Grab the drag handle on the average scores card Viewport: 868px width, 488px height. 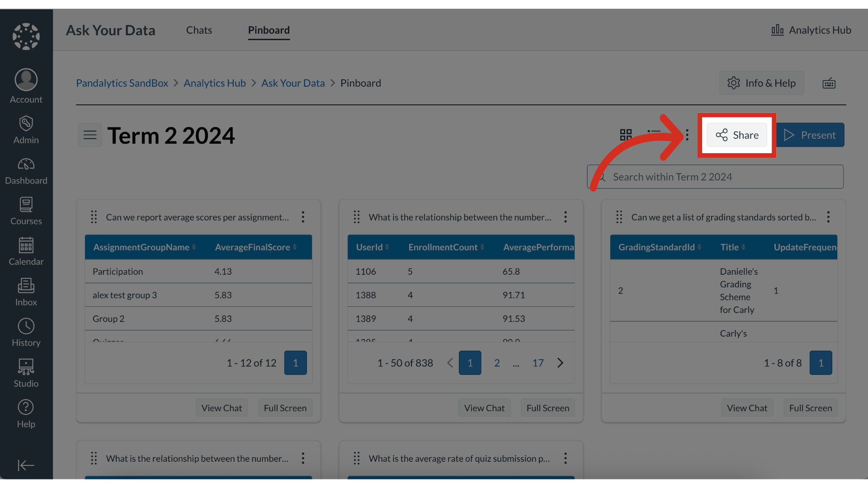click(x=94, y=217)
